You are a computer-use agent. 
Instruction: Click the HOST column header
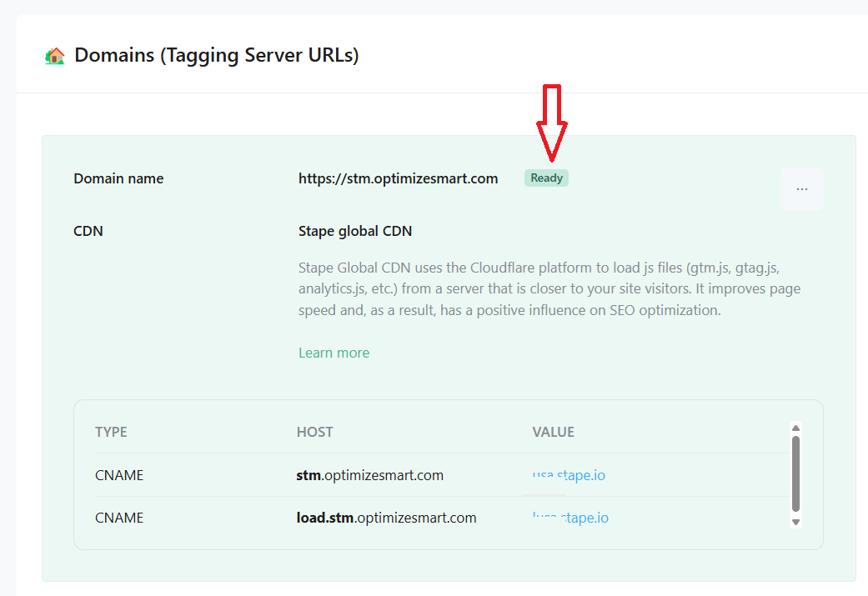314,432
